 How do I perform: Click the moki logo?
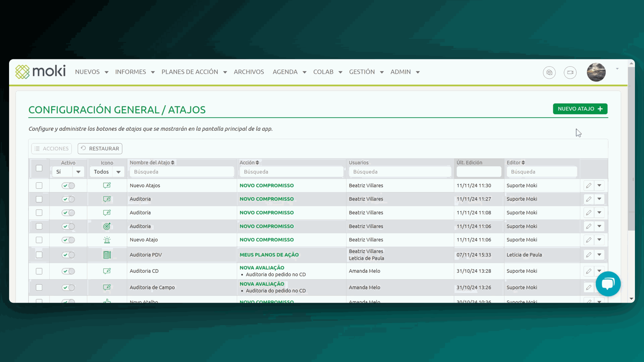41,72
